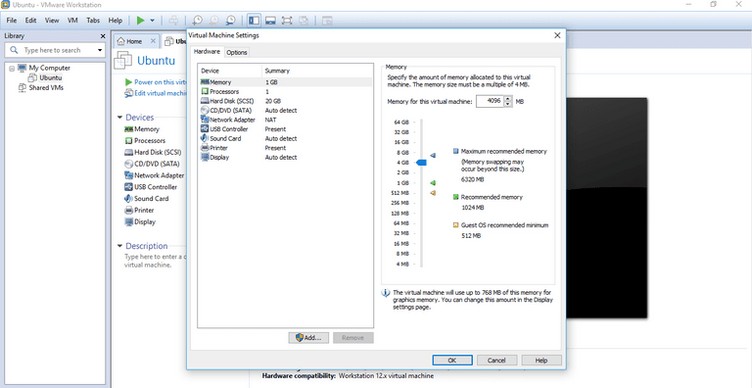Screen dimensions: 752x388
Task: Click the Add... button
Action: click(308, 338)
